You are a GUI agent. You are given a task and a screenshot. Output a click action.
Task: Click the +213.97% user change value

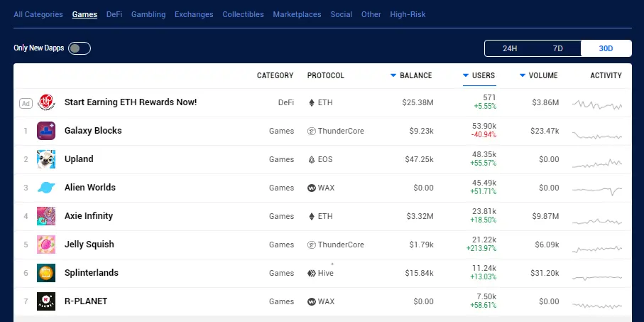481,248
